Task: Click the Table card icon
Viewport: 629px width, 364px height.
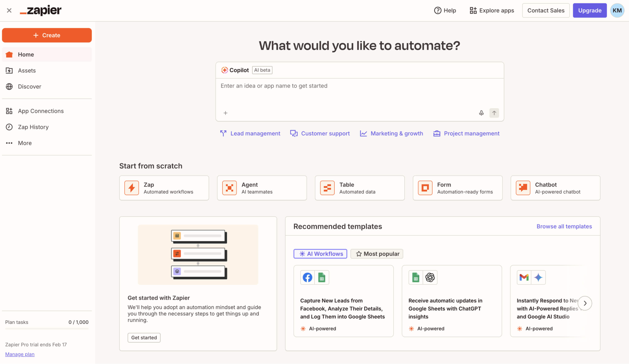Action: point(327,188)
